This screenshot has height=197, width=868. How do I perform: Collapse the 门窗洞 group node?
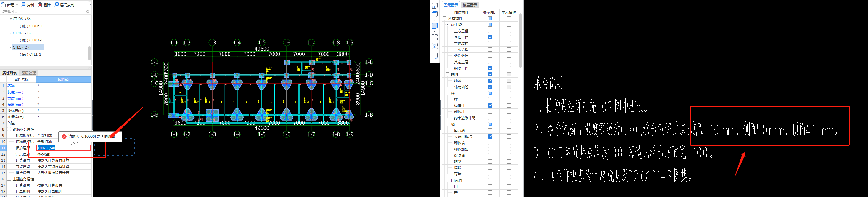click(448, 180)
